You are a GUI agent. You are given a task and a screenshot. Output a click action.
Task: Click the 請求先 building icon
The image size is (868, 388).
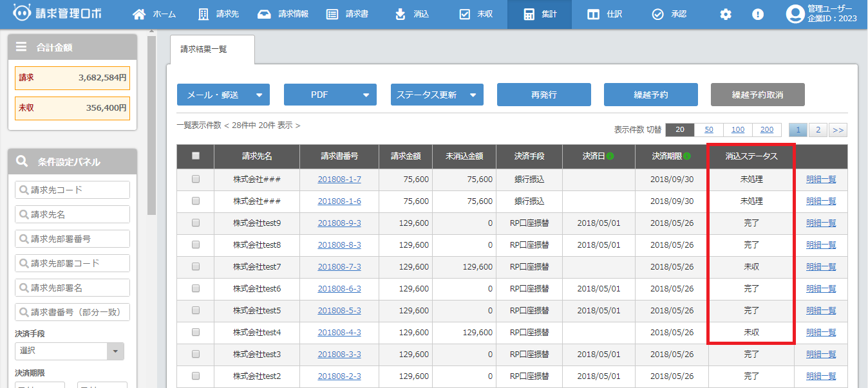click(x=203, y=14)
